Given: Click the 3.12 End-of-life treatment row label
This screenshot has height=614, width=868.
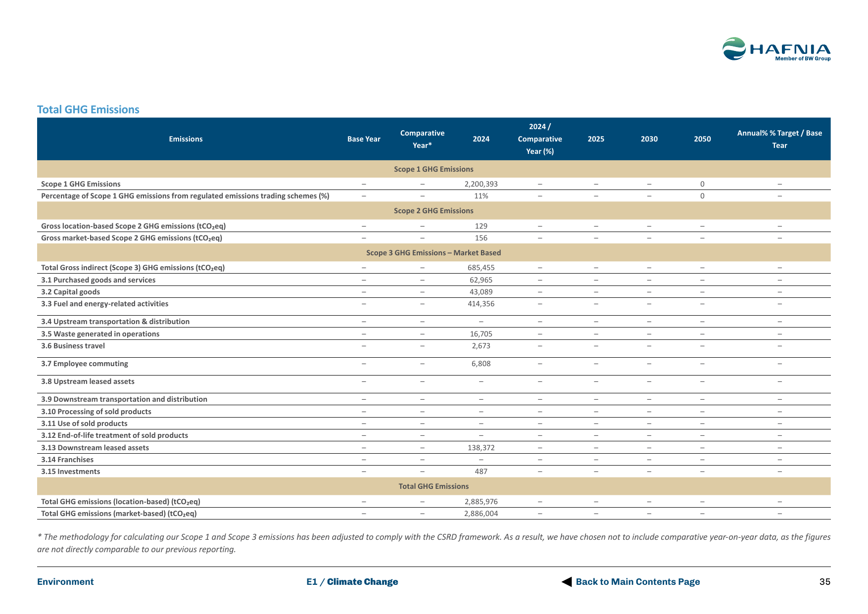Looking at the screenshot, I should tap(114, 435).
